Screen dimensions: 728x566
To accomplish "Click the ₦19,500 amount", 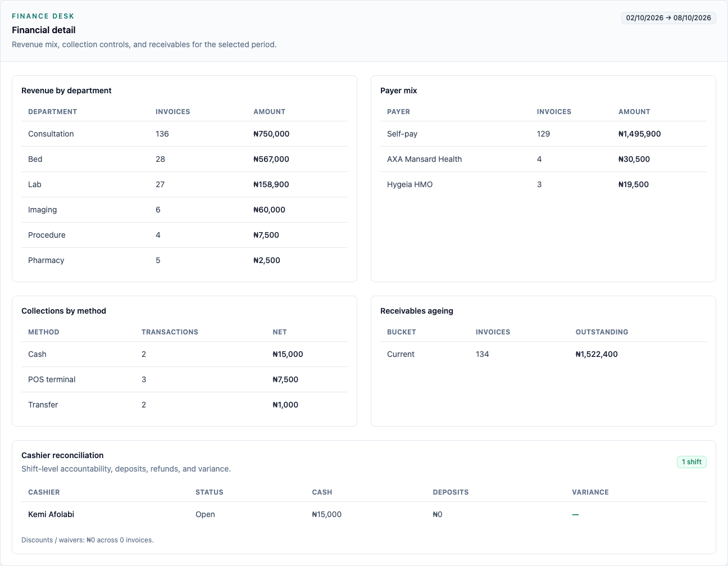I will (634, 184).
